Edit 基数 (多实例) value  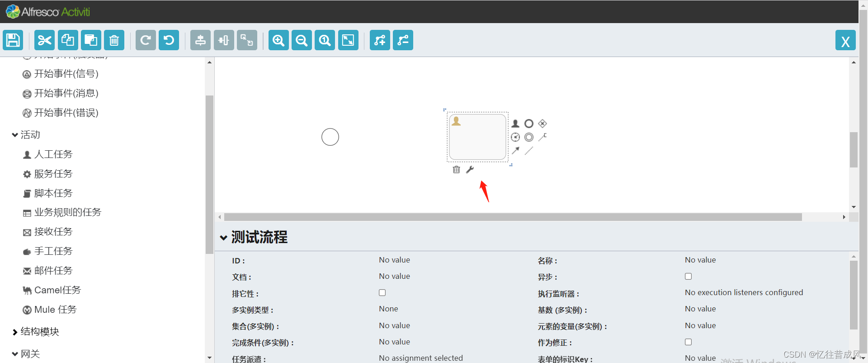pos(700,309)
